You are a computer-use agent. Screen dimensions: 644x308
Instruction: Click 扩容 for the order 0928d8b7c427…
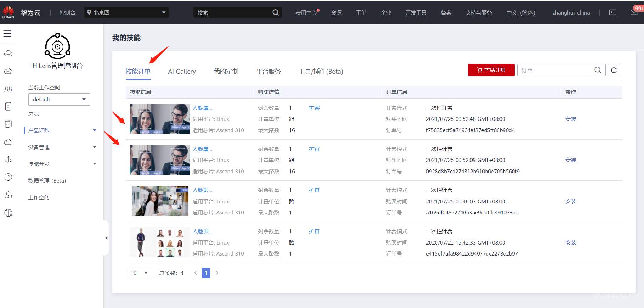click(x=314, y=149)
